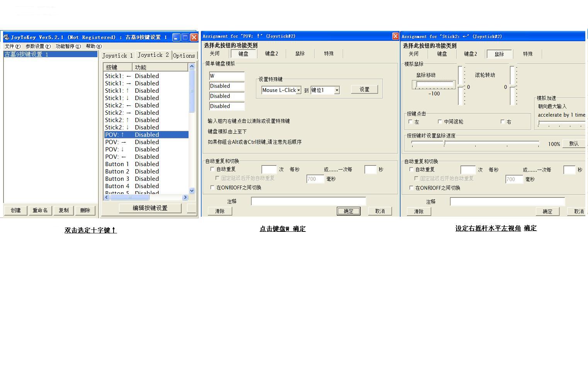Click Disabled field directly below W field
This screenshot has width=588, height=367.
pyautogui.click(x=227, y=86)
